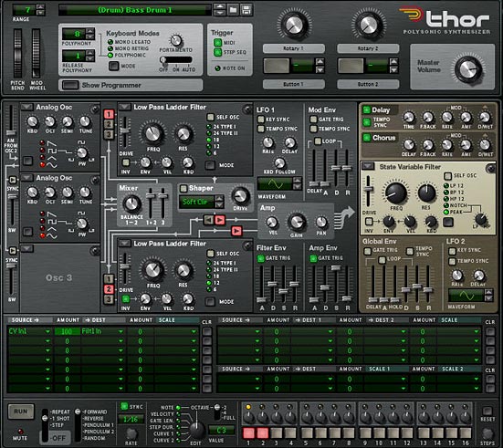Clear first mod matrix row with CLR button
Viewport: 503px width, 448px height.
pos(207,331)
